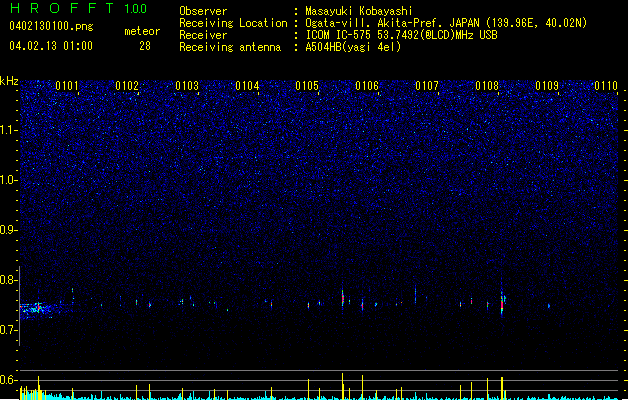The width and height of the screenshot is (629, 400).
Task: Click the 0.9 kHz axis tick label
Action: coord(9,230)
